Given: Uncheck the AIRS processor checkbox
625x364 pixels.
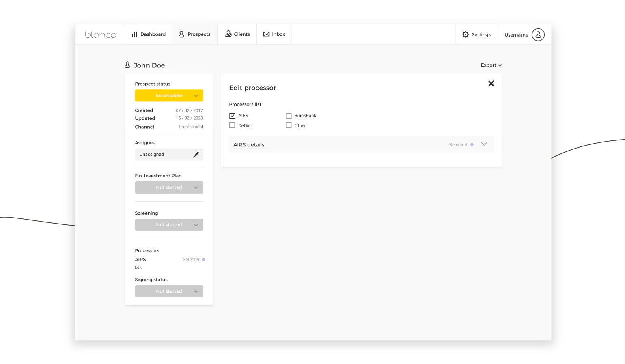Looking at the screenshot, I should pyautogui.click(x=232, y=116).
